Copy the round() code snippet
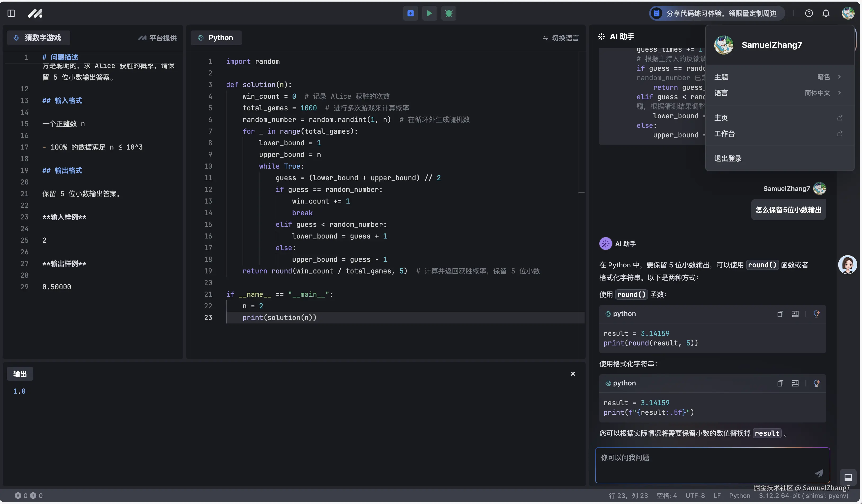 780,314
